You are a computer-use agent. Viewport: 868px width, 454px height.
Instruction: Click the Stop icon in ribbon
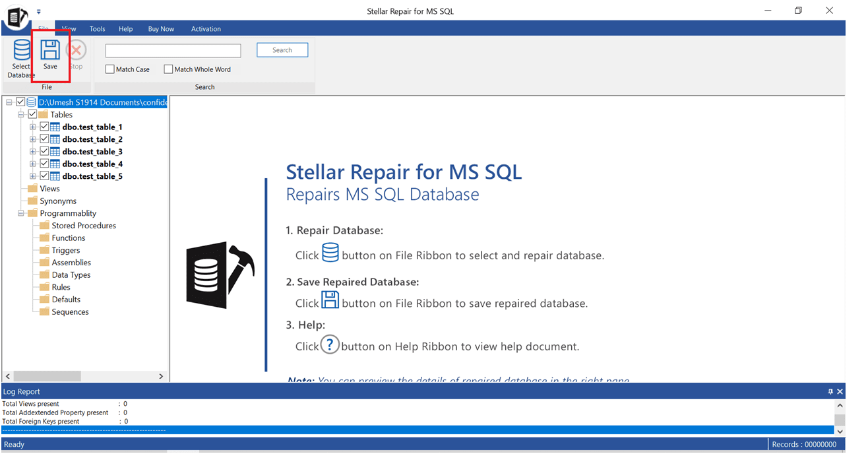(77, 49)
